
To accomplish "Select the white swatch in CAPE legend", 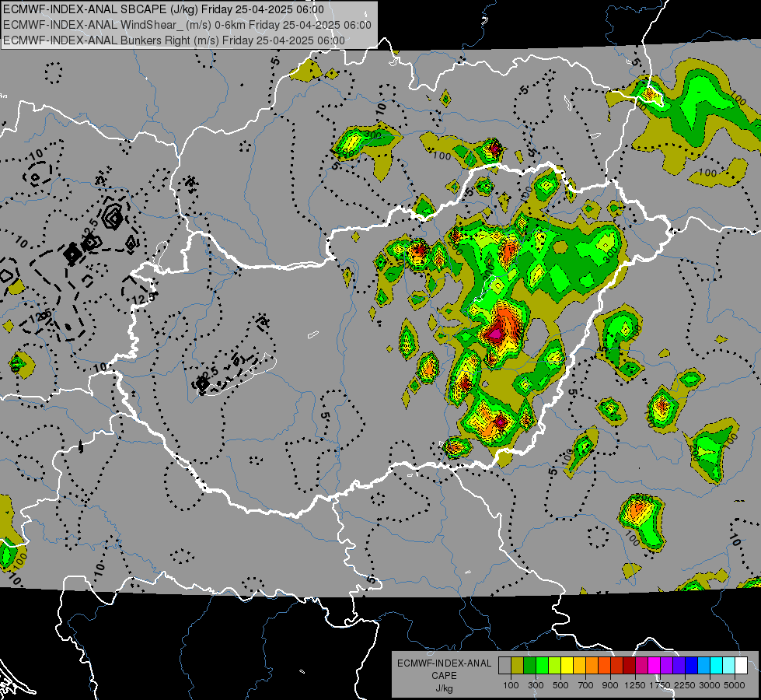I will coord(742,665).
